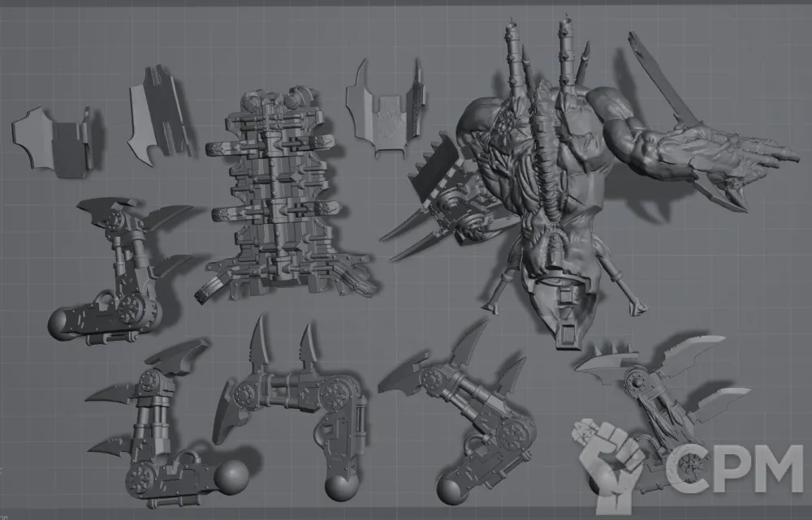This screenshot has height=520, width=812.
Task: Click the ball joint beneath the arched leg
Action: pos(341,488)
